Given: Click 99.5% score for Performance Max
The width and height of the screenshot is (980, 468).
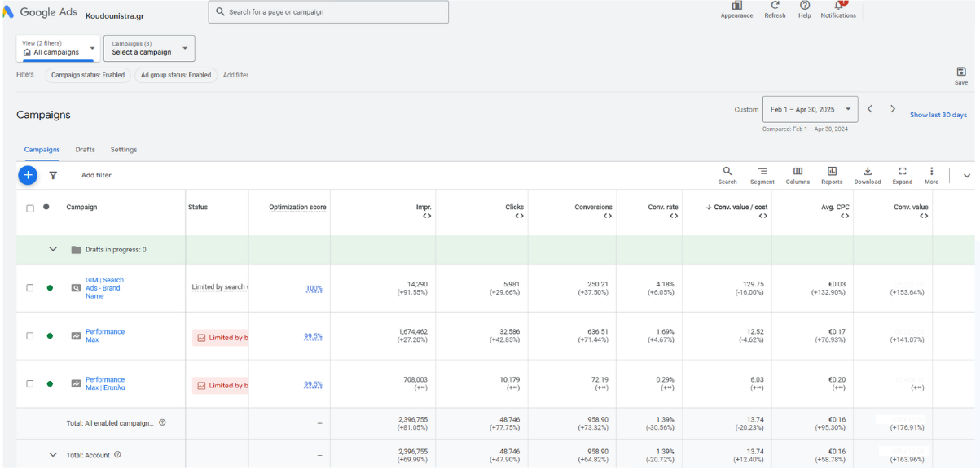Looking at the screenshot, I should click(313, 336).
